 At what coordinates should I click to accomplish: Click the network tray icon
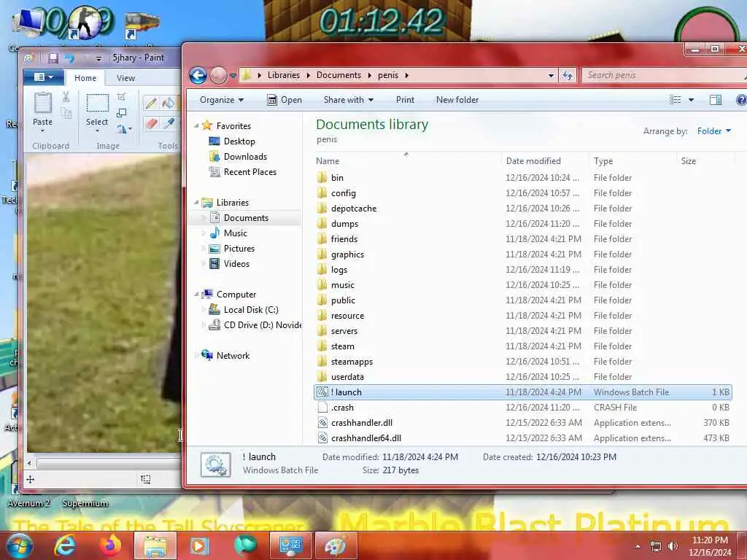click(656, 546)
